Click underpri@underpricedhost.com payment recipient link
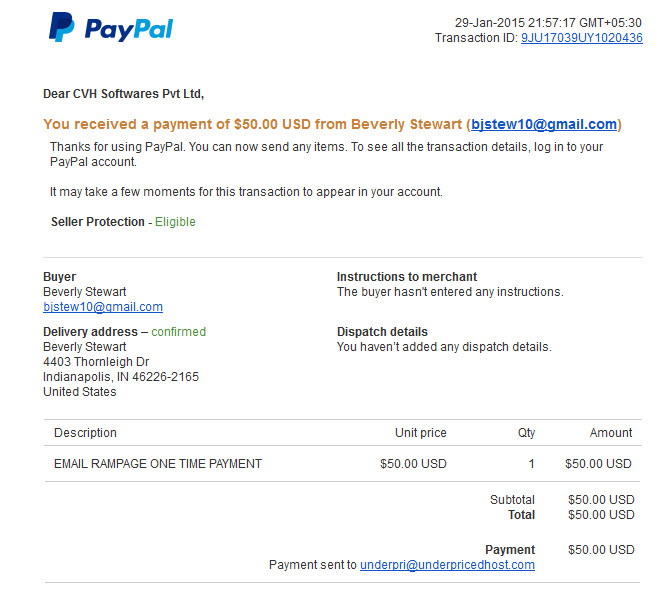 click(447, 564)
